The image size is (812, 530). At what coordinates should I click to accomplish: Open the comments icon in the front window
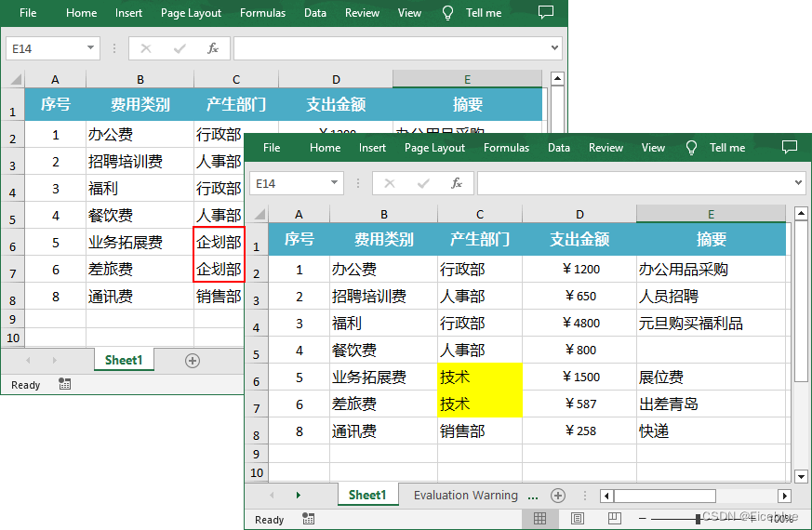click(x=790, y=147)
